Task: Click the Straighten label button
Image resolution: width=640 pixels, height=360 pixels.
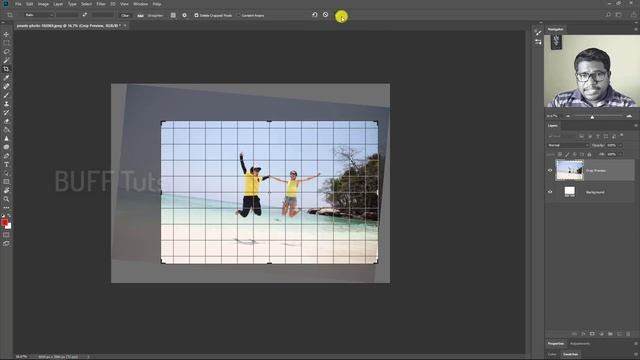Action: [x=155, y=16]
